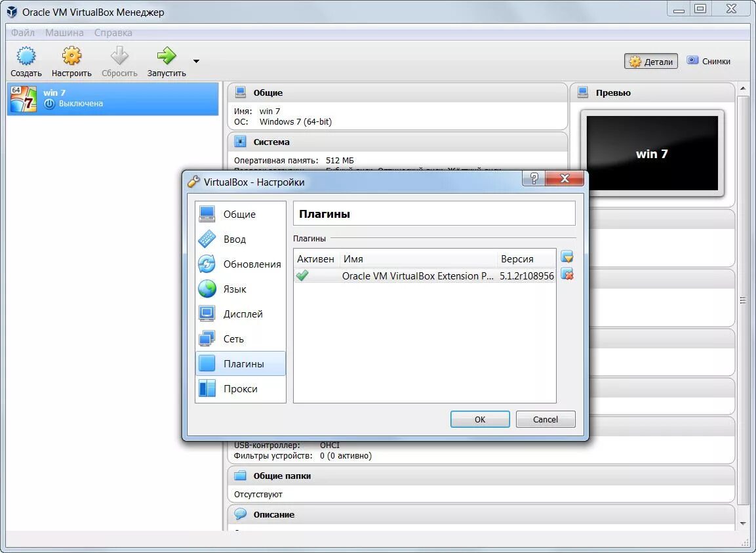756x553 pixels.
Task: Confirm settings with the OK button
Action: pos(480,419)
